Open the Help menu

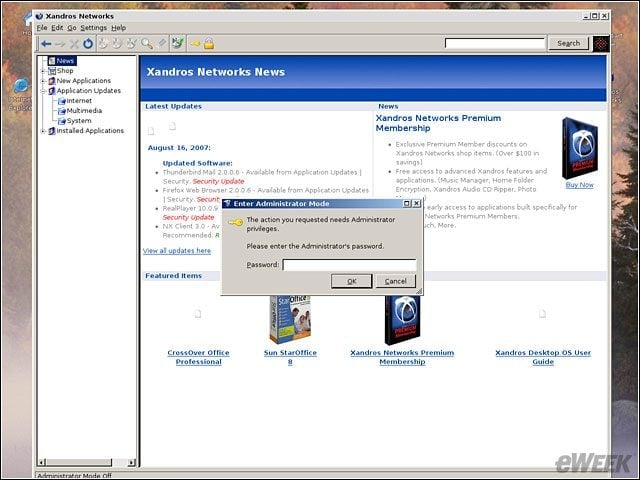118,28
